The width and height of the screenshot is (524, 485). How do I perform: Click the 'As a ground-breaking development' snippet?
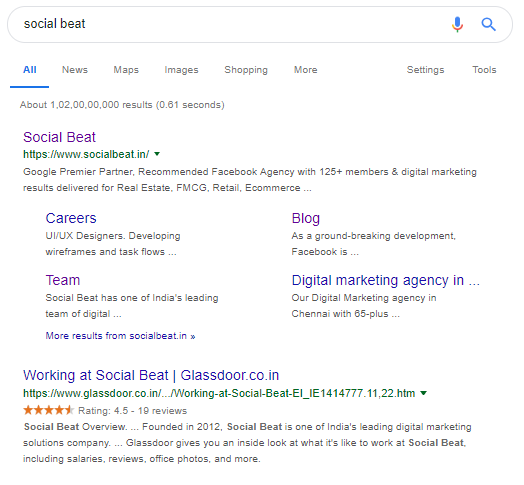(x=374, y=244)
